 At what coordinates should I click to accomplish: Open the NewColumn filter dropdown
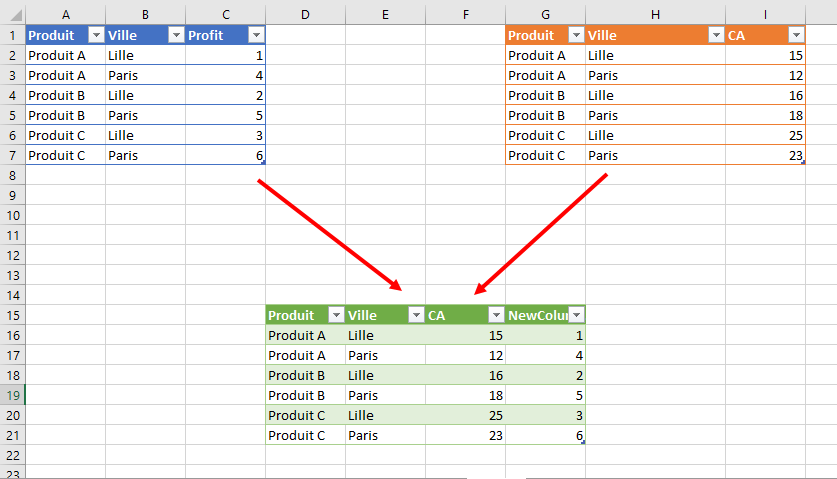coord(575,315)
